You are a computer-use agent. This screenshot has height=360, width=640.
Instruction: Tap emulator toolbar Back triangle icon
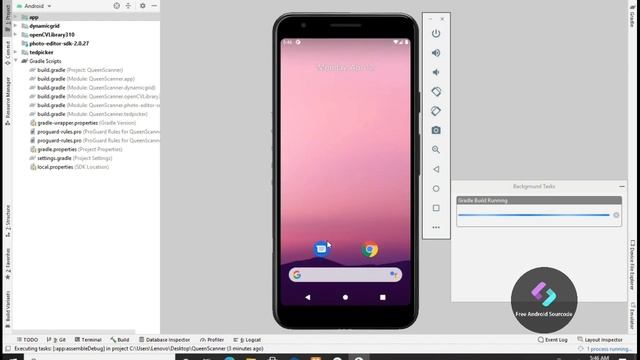436,169
